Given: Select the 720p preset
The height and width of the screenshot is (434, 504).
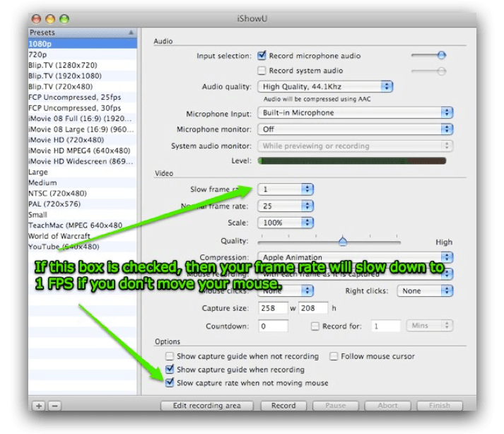Looking at the screenshot, I should (x=83, y=54).
